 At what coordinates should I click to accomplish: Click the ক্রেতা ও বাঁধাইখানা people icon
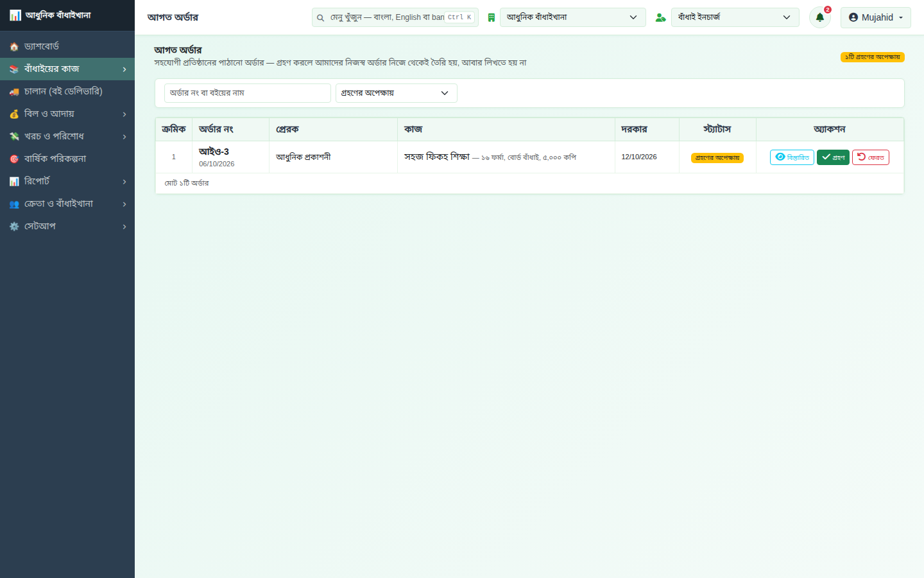14,204
